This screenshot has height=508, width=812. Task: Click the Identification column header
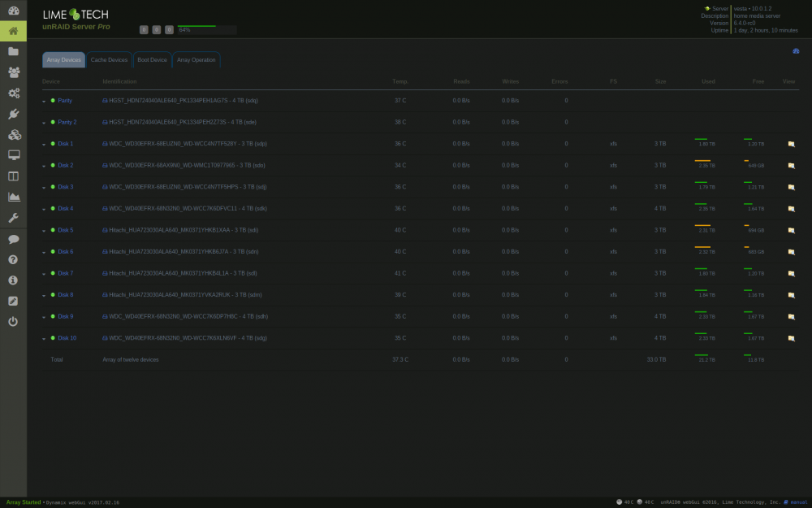point(119,81)
